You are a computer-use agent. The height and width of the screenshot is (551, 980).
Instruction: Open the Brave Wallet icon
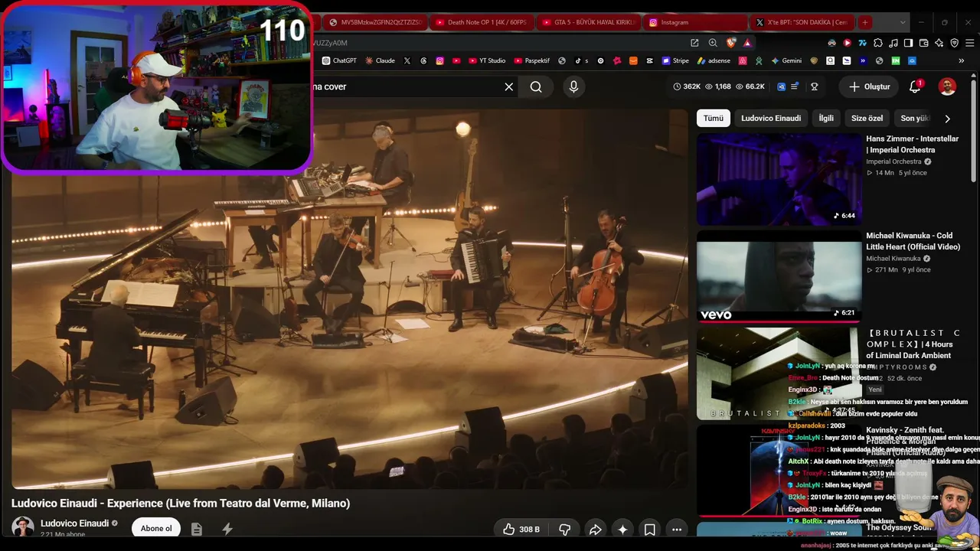923,43
